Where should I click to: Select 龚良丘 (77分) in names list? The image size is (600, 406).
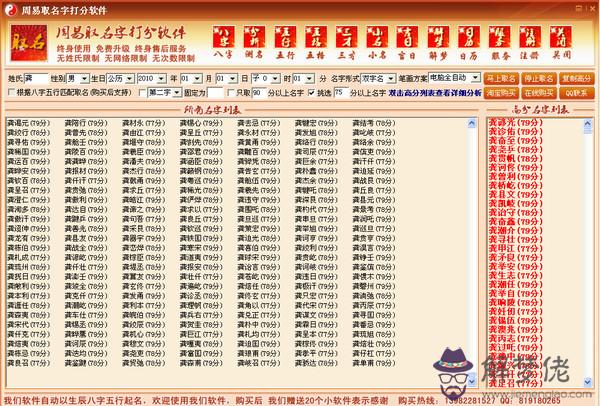tap(201, 219)
